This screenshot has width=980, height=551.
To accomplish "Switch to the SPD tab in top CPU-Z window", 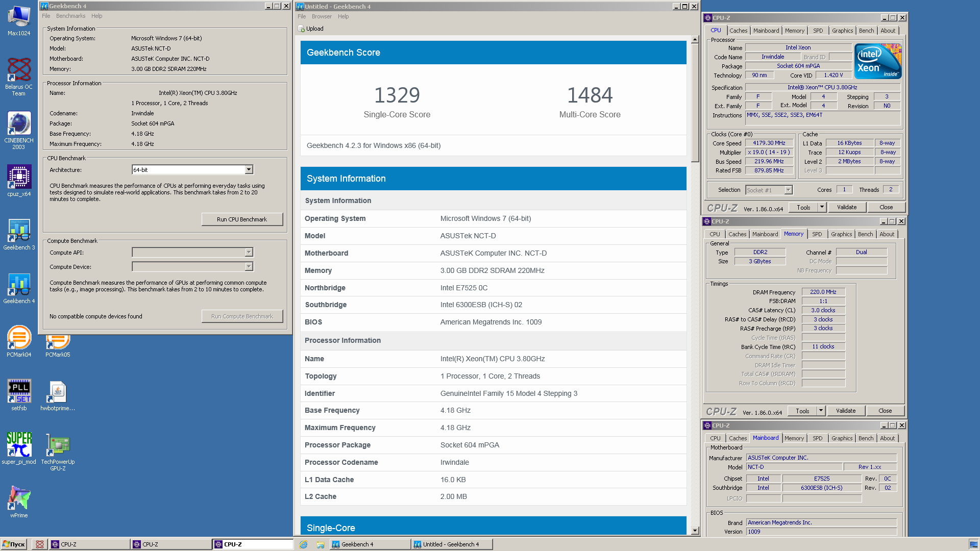I will [818, 31].
